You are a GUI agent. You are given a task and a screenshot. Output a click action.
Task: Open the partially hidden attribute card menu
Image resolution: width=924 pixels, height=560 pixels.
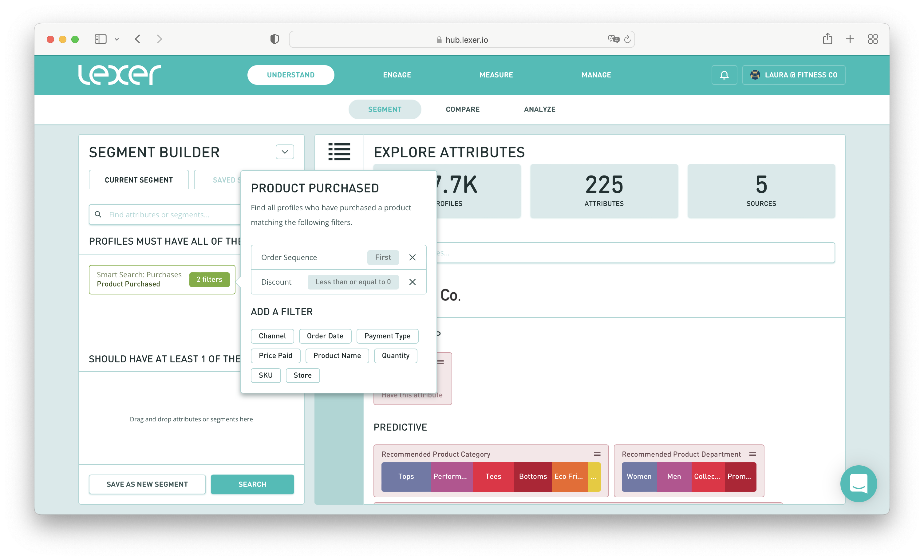click(x=441, y=362)
